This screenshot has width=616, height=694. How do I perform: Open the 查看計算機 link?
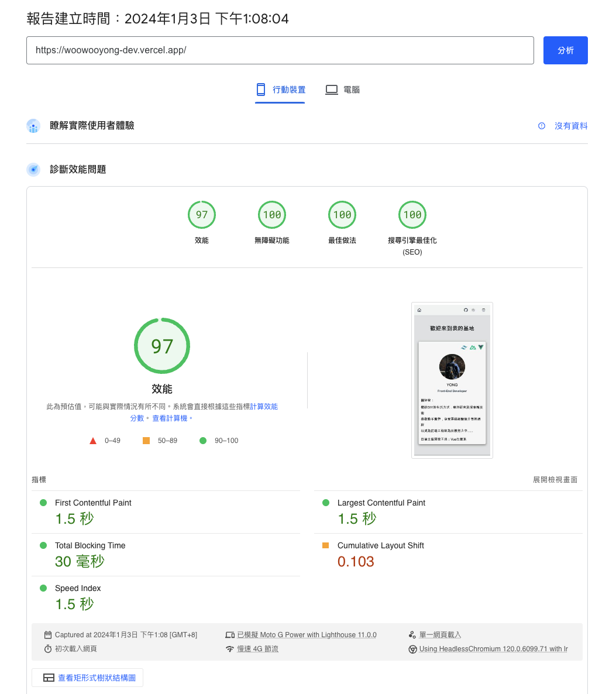pyautogui.click(x=170, y=418)
